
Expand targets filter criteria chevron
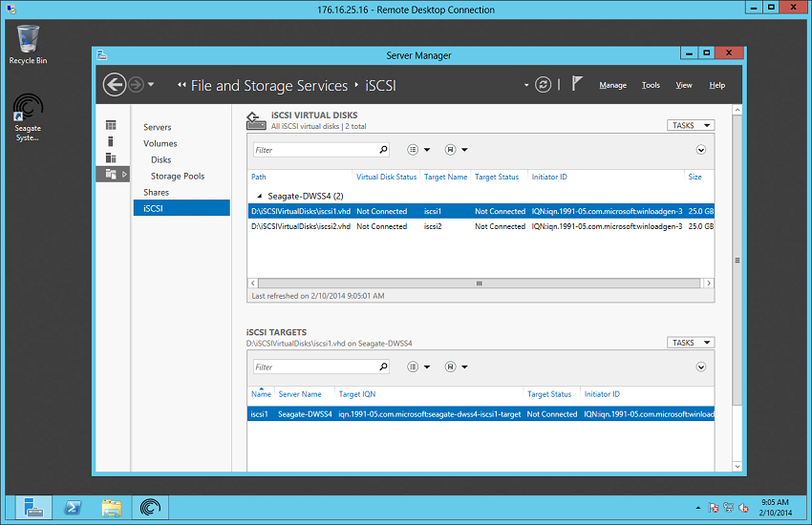coord(700,367)
